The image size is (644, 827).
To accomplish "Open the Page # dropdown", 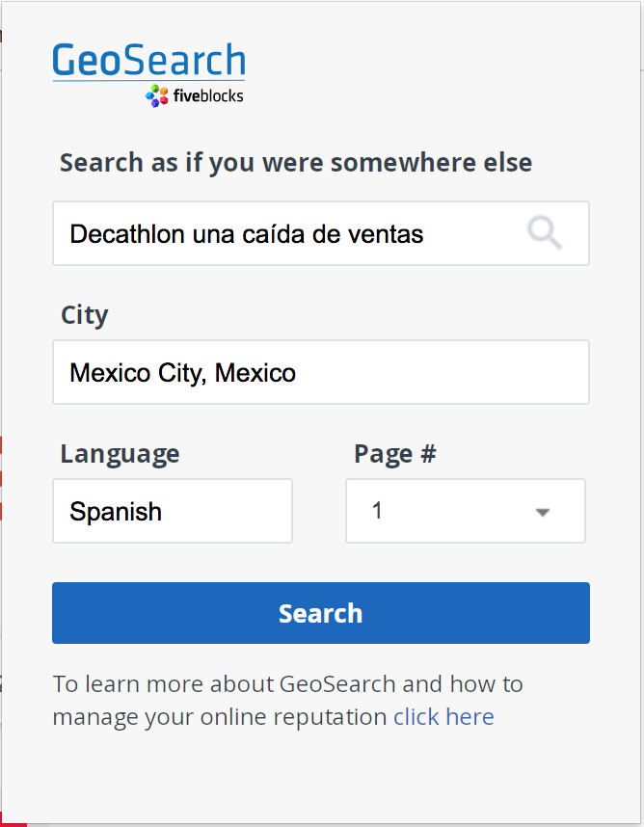I will pos(465,511).
